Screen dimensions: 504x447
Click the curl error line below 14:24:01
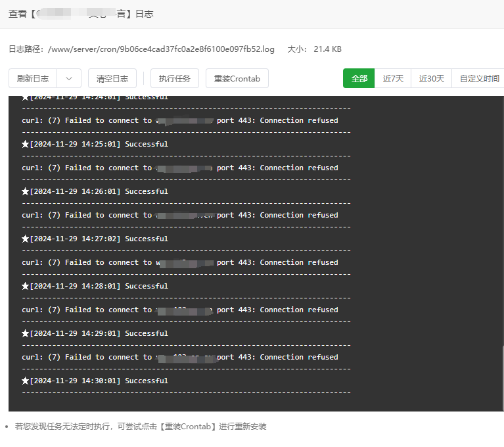click(x=180, y=120)
